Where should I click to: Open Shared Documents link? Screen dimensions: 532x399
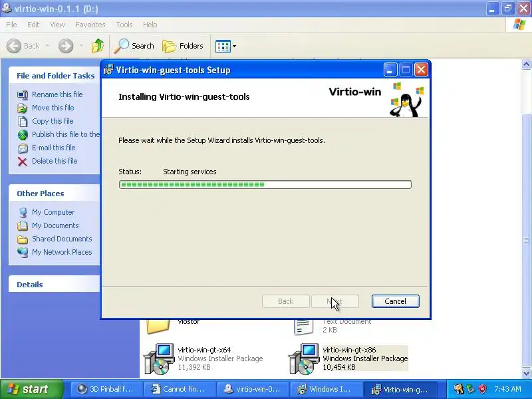pos(62,239)
